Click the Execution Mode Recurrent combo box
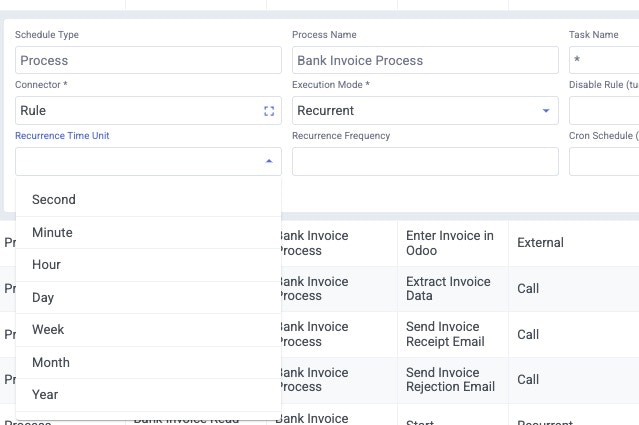The height and width of the screenshot is (425, 639). point(425,111)
